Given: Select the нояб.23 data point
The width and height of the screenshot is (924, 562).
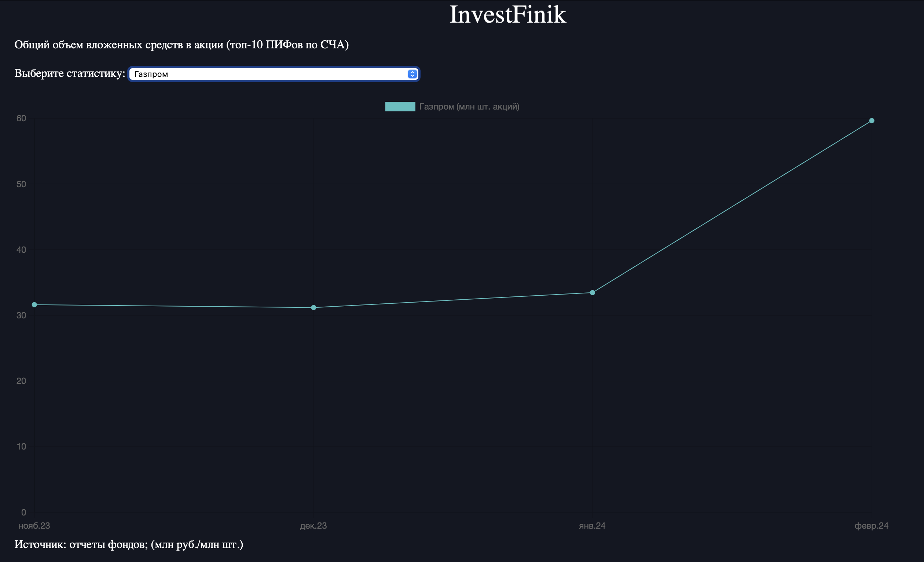Looking at the screenshot, I should pyautogui.click(x=34, y=304).
